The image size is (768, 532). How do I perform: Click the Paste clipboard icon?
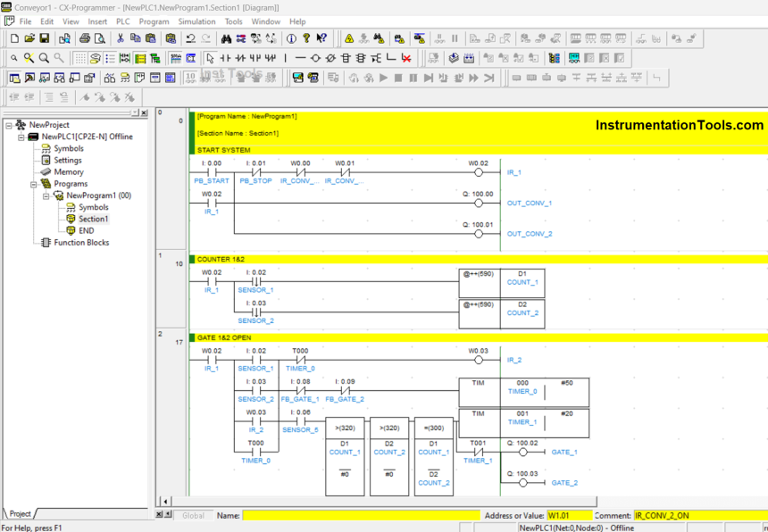150,38
